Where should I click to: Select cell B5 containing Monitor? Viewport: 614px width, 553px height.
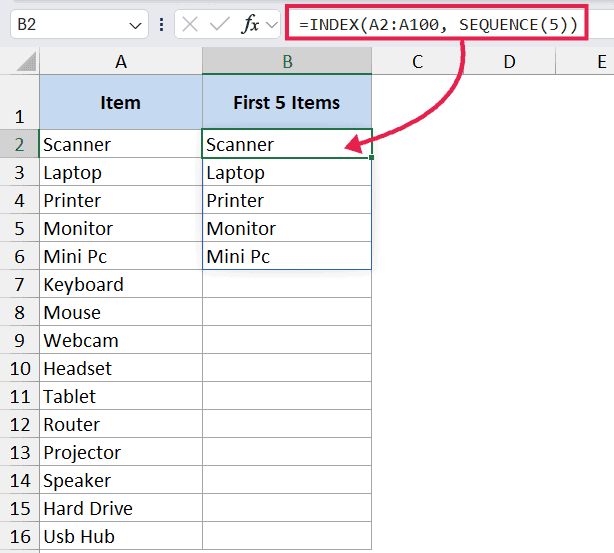287,228
